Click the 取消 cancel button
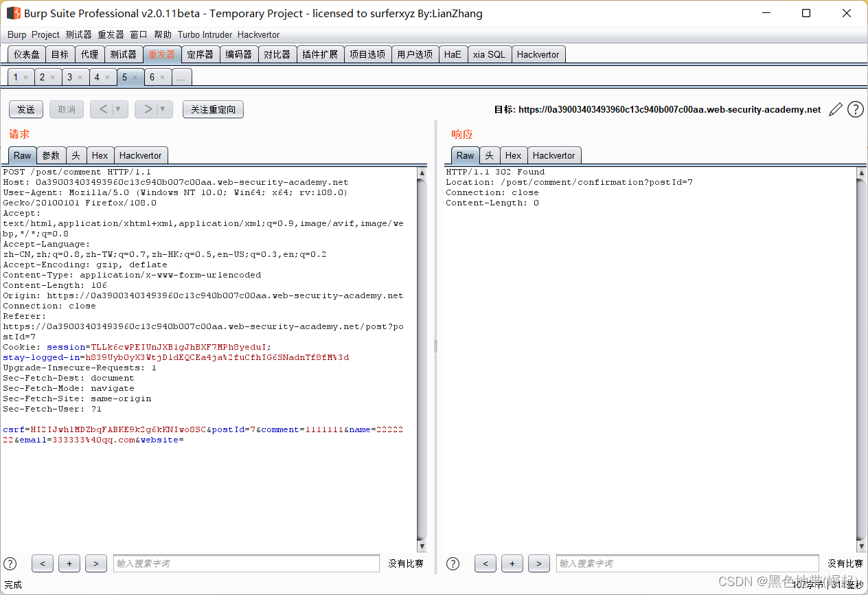Viewport: 868px width, 595px height. tap(67, 109)
